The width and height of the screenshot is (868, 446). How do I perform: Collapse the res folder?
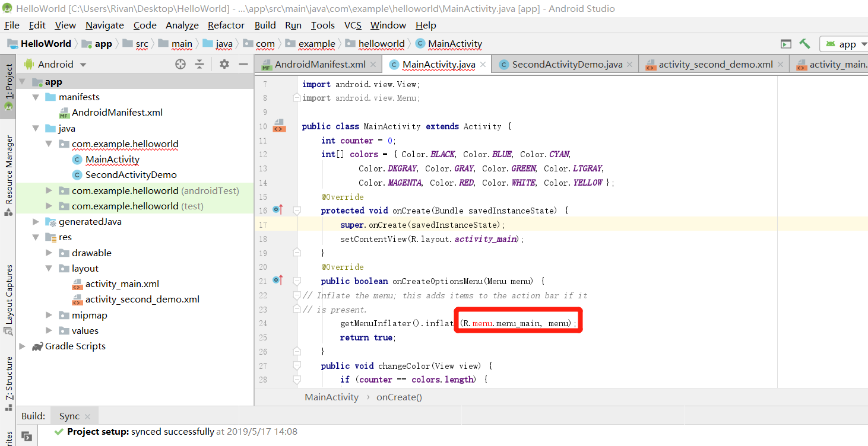36,237
